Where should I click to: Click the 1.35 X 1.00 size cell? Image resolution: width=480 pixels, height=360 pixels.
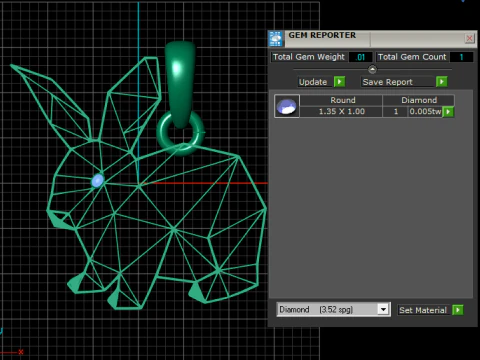tap(341, 111)
